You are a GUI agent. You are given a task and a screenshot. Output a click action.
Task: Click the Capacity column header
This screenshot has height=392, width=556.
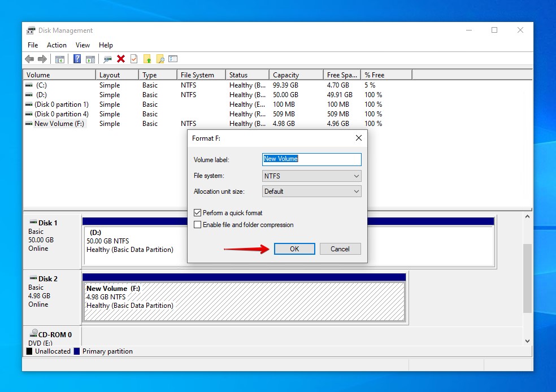[286, 75]
